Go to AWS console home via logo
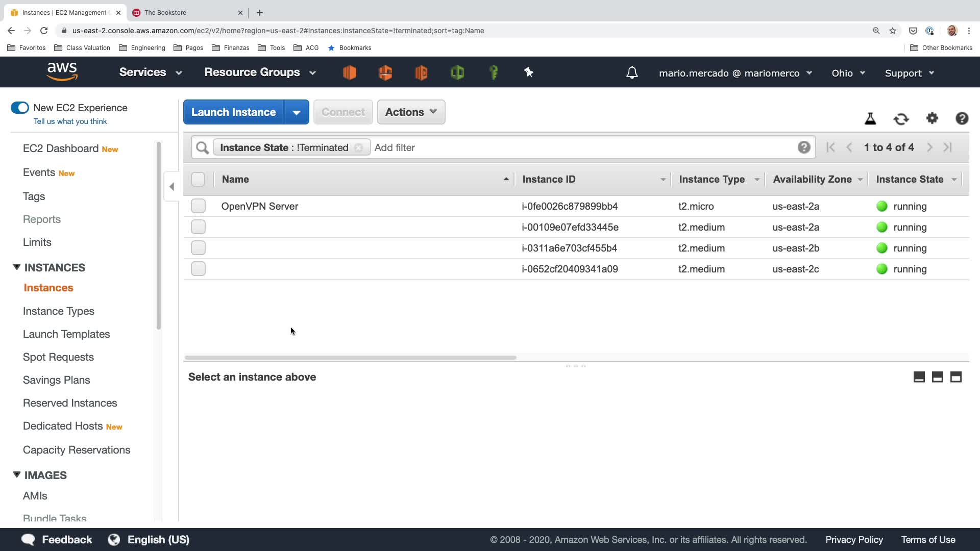Screen dimensions: 980x551 pyautogui.click(x=62, y=72)
